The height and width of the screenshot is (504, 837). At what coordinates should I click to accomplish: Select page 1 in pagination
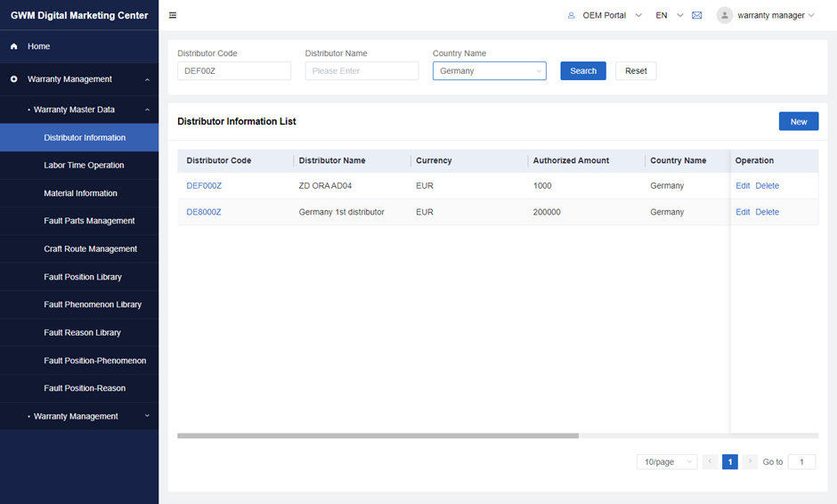(x=730, y=462)
